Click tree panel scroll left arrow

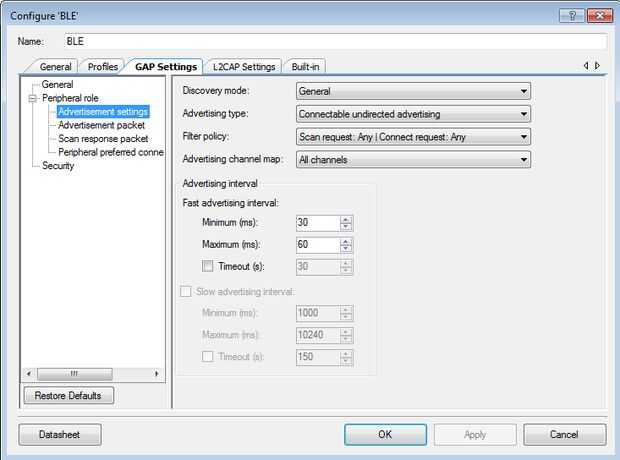point(28,373)
